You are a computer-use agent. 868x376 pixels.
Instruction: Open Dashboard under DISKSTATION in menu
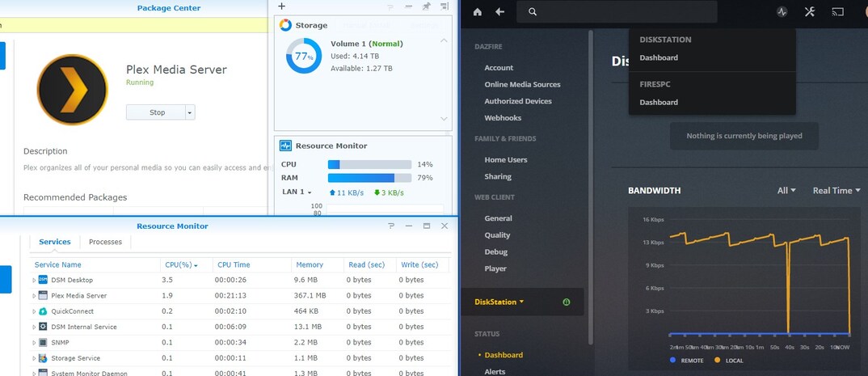tap(659, 57)
